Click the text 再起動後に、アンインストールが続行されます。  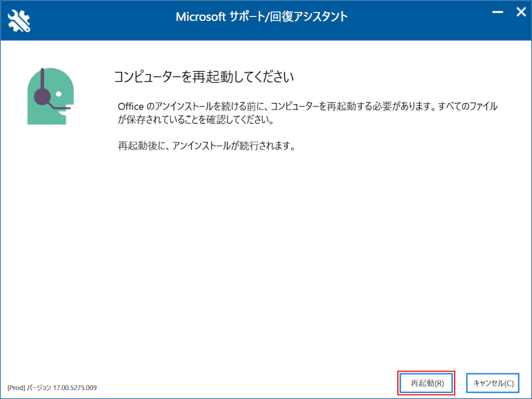click(207, 146)
